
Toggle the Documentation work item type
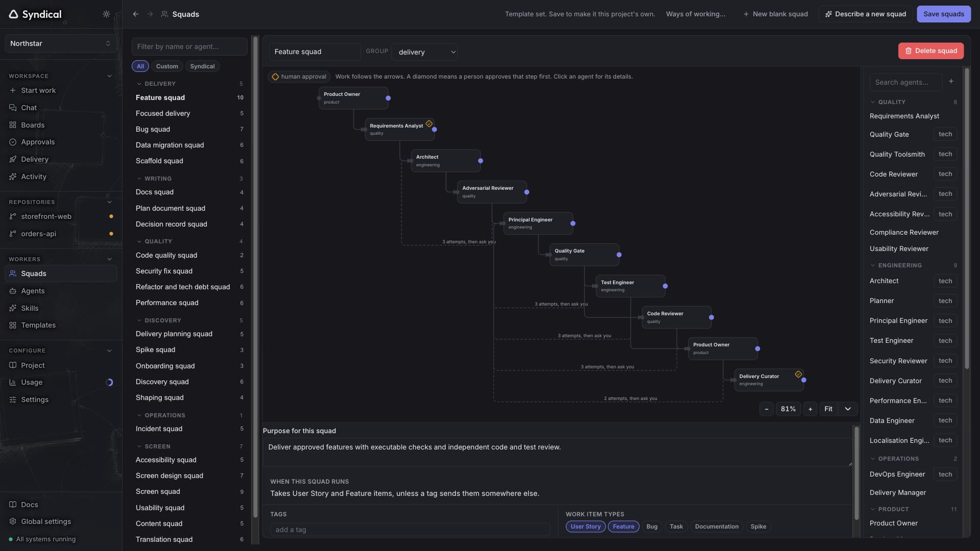pyautogui.click(x=717, y=527)
